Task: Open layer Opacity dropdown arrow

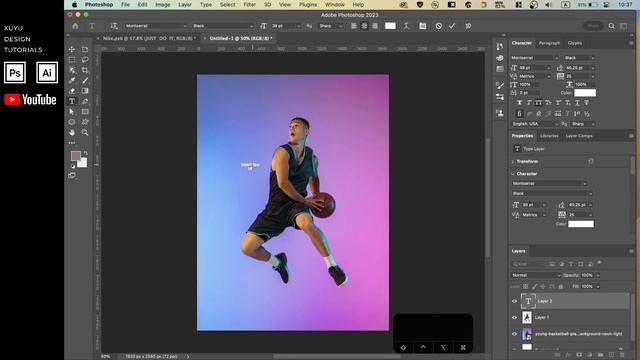Action: (598, 276)
